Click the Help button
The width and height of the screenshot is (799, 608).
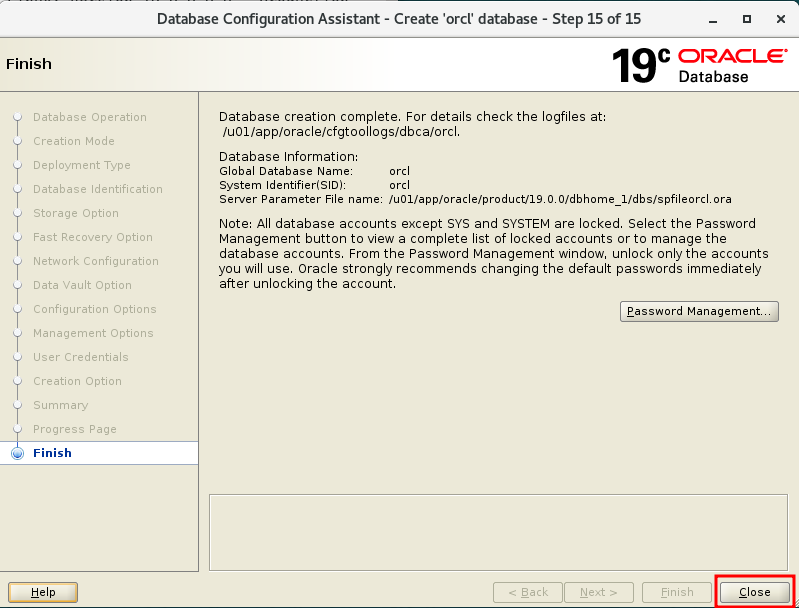[x=43, y=592]
